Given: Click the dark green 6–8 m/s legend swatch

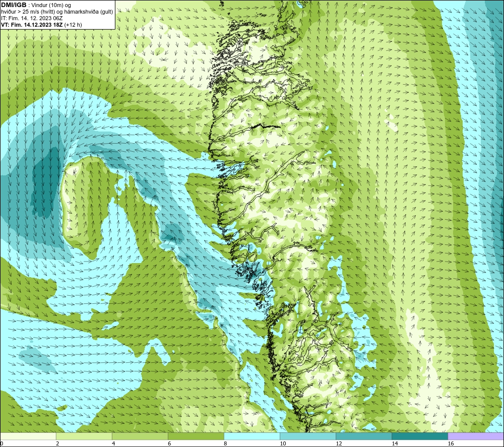Looking at the screenshot, I should click(x=196, y=436).
